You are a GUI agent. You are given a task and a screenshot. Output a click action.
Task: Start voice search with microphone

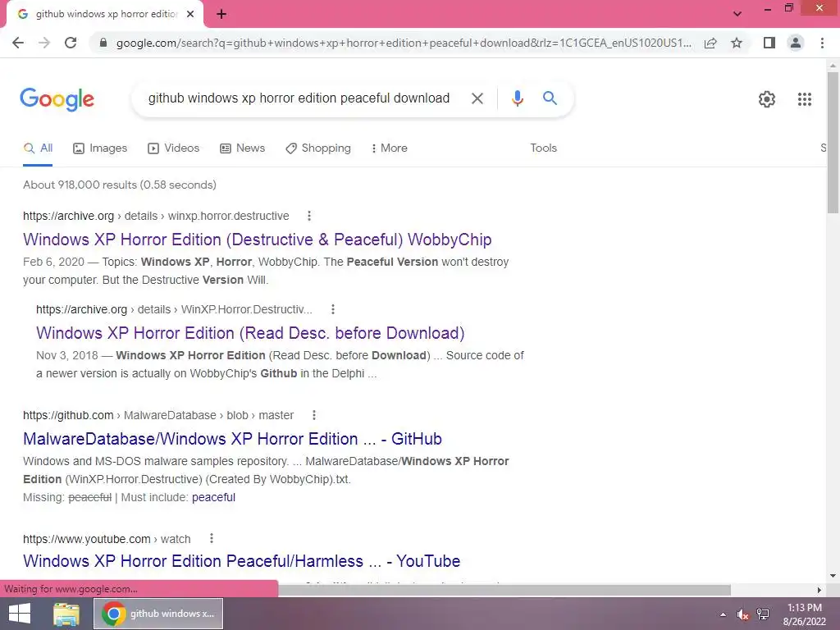(x=517, y=98)
